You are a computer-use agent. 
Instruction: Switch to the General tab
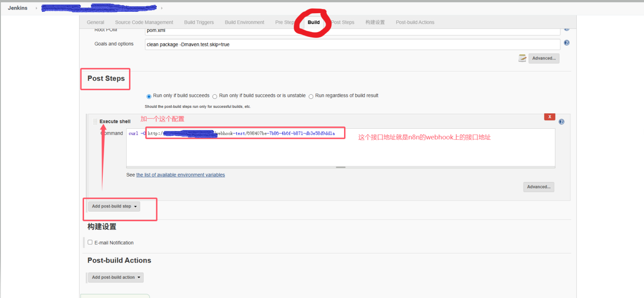click(x=95, y=22)
